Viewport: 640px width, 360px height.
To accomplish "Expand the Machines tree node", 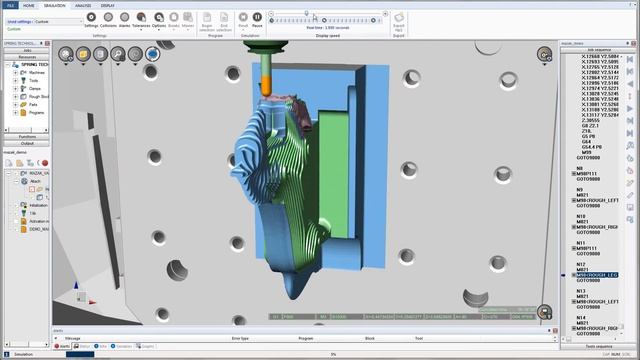I will [16, 73].
